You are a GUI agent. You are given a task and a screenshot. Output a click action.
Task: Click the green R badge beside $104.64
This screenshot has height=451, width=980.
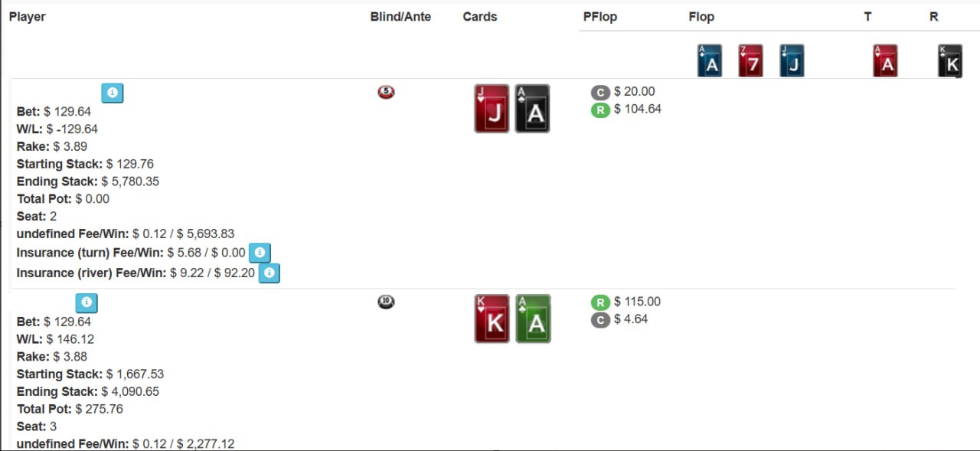pos(600,110)
